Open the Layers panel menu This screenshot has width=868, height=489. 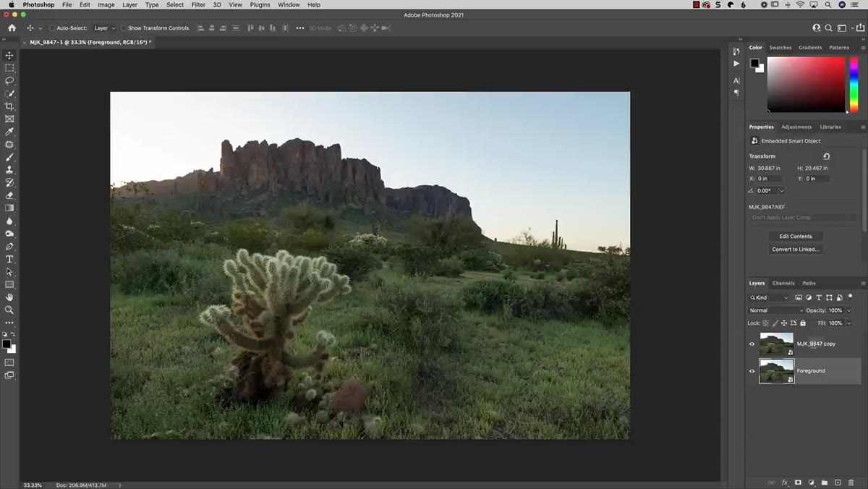(x=863, y=283)
